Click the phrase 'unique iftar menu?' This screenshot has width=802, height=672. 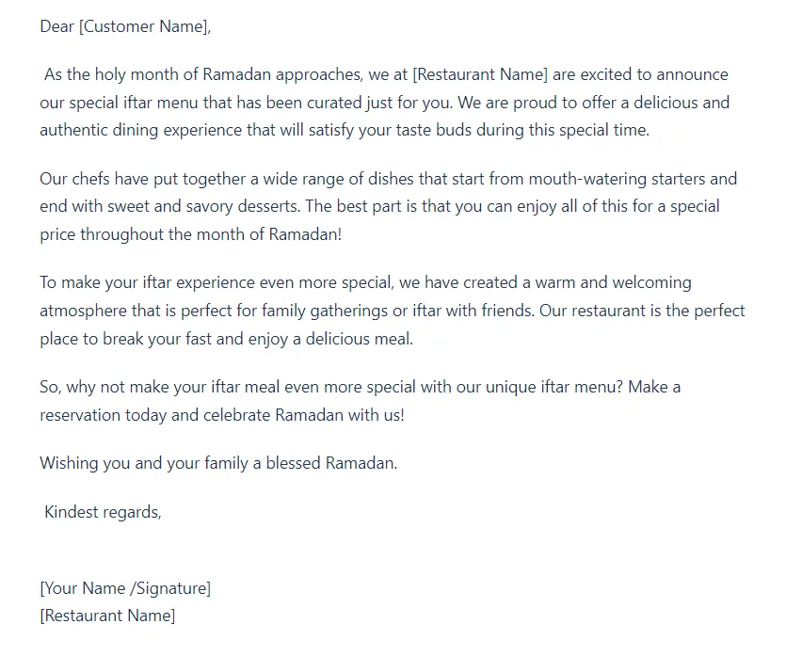(553, 387)
